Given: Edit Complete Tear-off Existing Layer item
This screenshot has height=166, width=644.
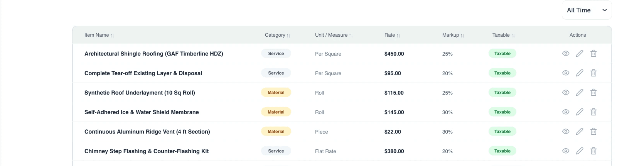Looking at the screenshot, I should click(x=580, y=73).
